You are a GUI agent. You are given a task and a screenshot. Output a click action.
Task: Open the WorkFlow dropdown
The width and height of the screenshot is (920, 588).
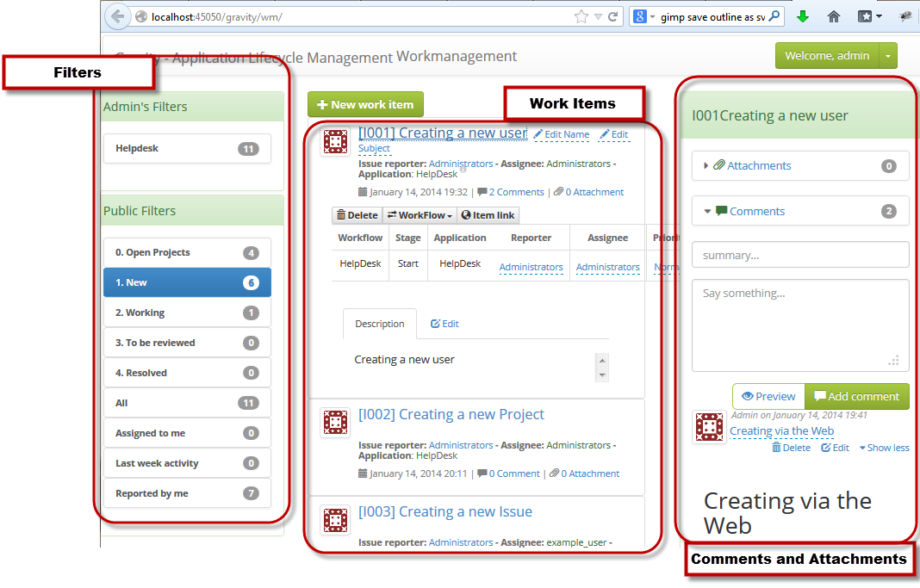coord(420,215)
